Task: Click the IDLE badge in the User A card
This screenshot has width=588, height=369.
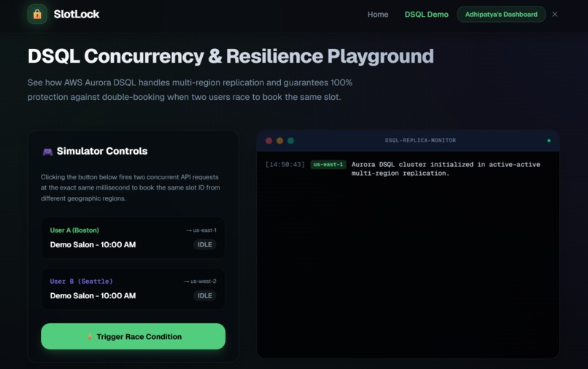Action: coord(205,244)
